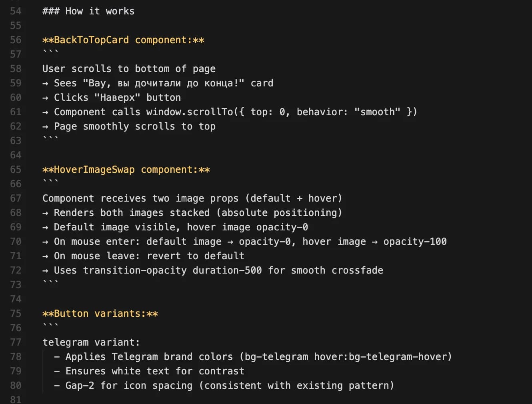Click the "telegram variant:" line
This screenshot has height=404, width=532.
[x=91, y=342]
